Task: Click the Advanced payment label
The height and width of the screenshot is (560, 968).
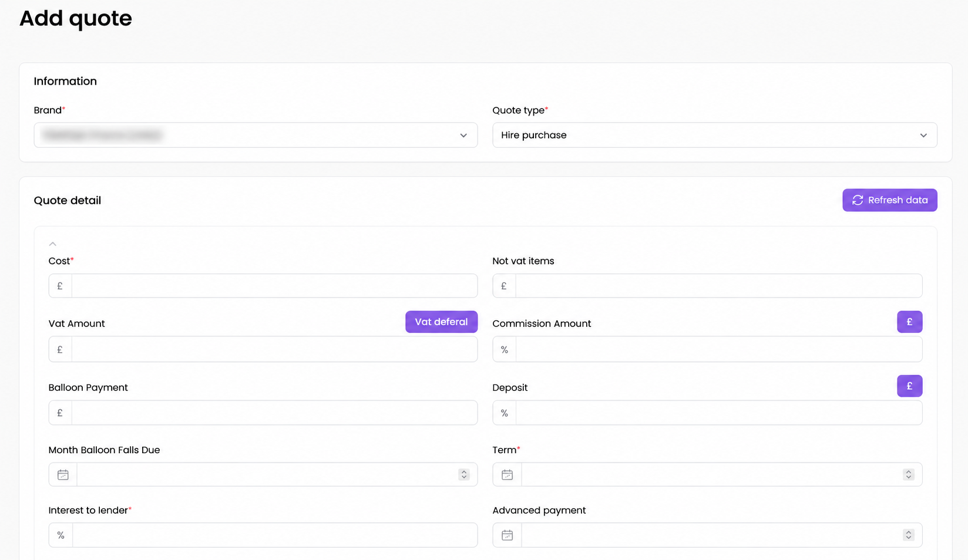Action: coord(539,510)
